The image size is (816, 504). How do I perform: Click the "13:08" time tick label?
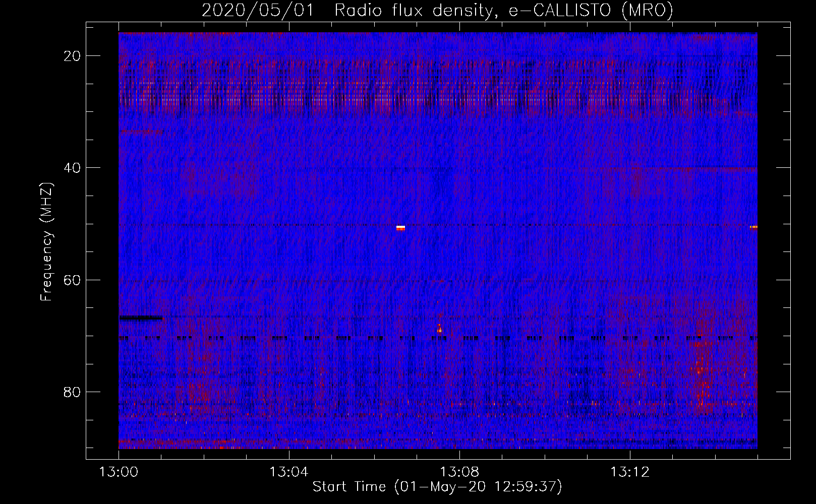pos(459,472)
